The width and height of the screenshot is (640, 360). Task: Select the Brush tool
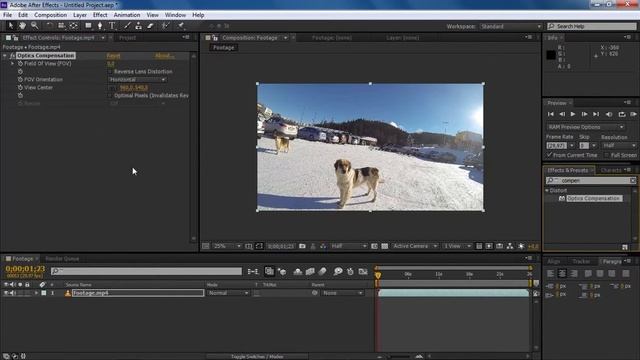tap(127, 26)
